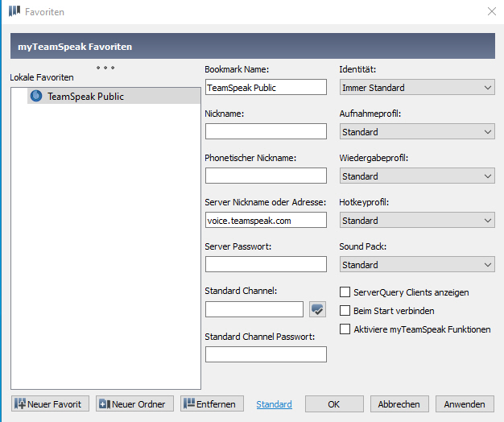This screenshot has width=504, height=422.
Task: Toggle Aktiviere myTeamSpeak Funktionen checkbox
Action: tap(345, 329)
